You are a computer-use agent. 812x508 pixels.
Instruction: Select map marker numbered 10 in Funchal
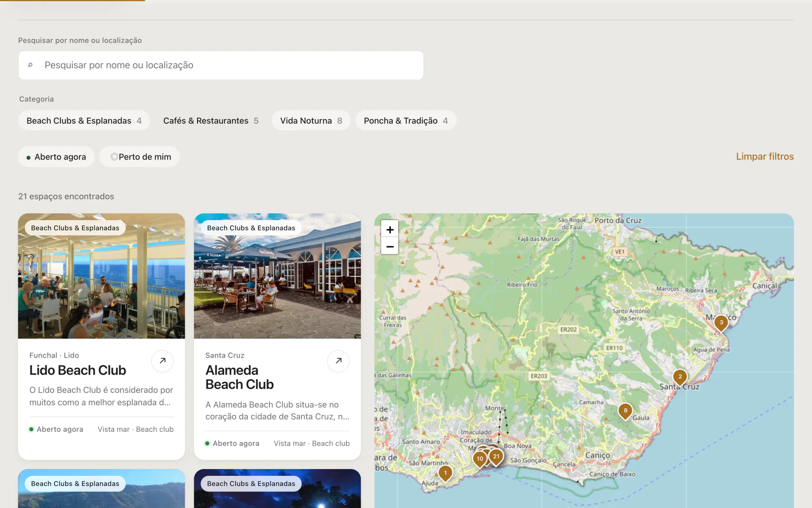480,459
